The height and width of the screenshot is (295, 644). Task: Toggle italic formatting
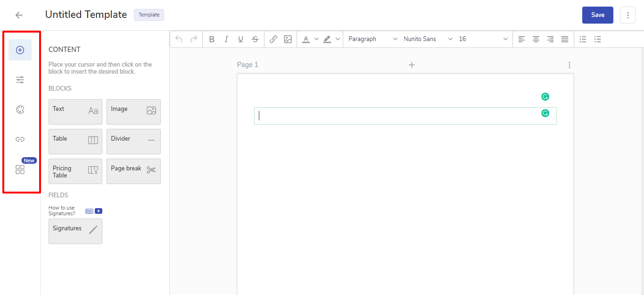[226, 39]
